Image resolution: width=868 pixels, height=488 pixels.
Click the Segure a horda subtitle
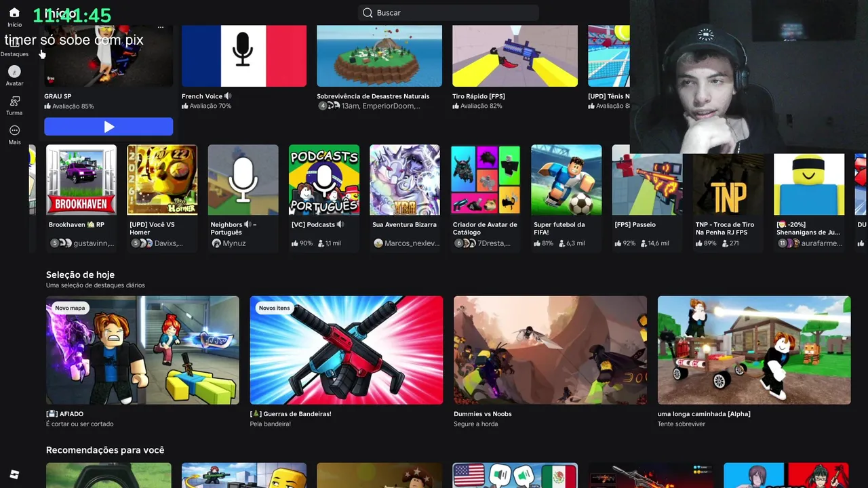tap(476, 424)
